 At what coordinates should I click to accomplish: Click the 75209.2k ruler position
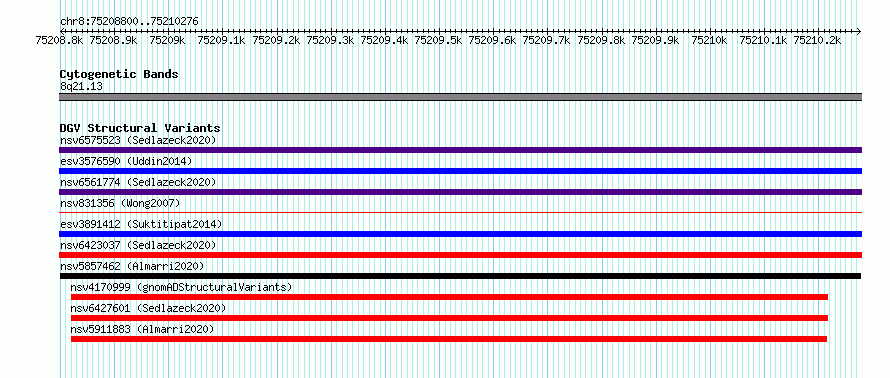click(276, 40)
